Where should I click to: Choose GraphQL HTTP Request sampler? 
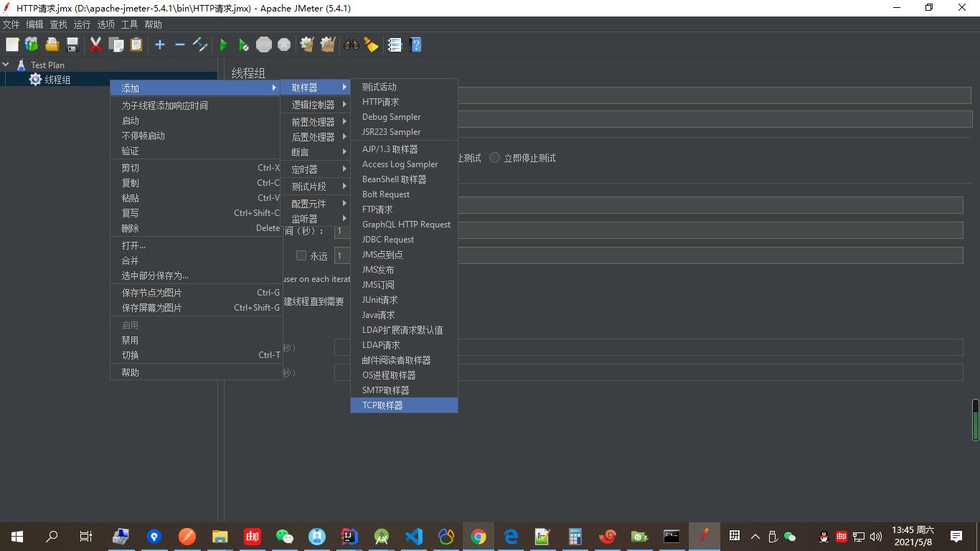click(x=404, y=225)
